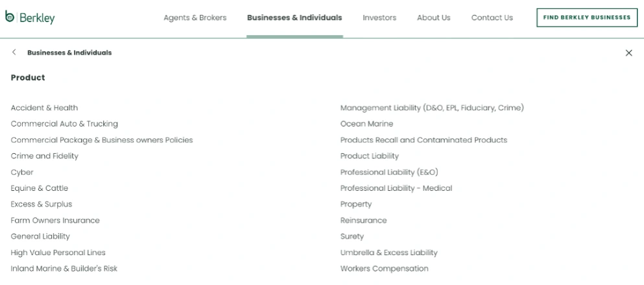Click Inland Marine & Builder's Risk
This screenshot has width=644, height=285.
(x=64, y=269)
